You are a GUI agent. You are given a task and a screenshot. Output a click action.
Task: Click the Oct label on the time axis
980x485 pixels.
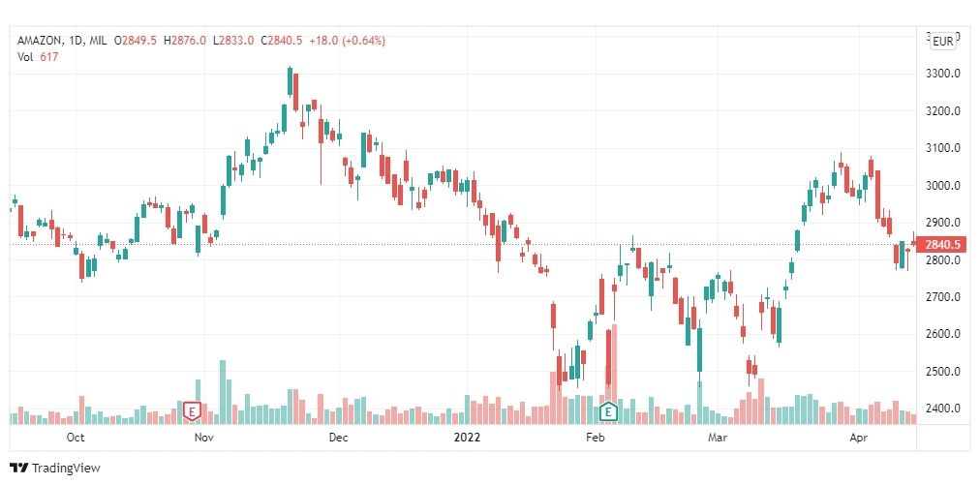pyautogui.click(x=76, y=438)
